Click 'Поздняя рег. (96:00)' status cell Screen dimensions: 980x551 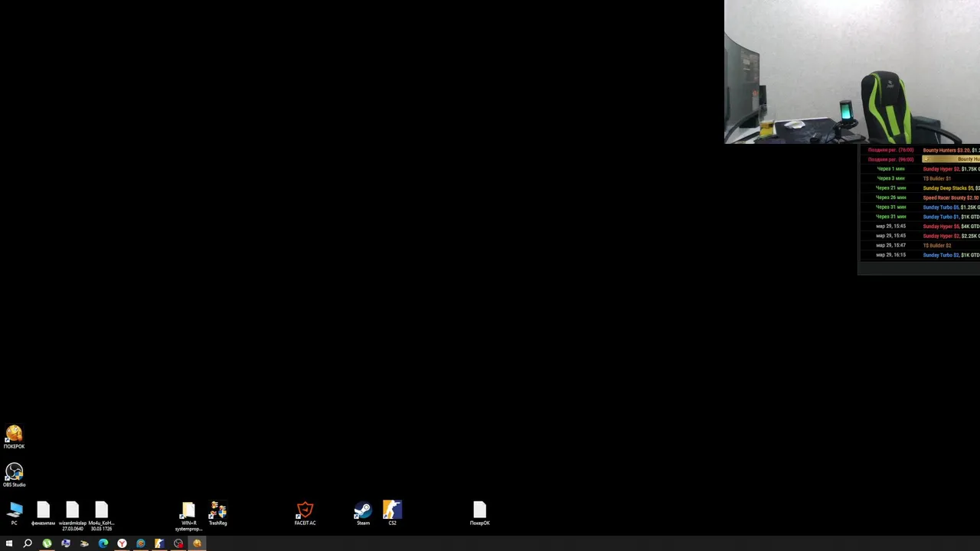890,159
